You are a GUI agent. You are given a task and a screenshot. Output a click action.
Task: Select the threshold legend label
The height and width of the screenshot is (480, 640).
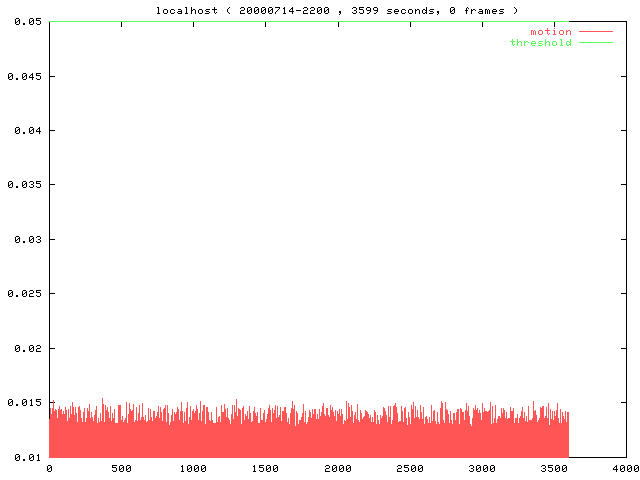point(540,43)
